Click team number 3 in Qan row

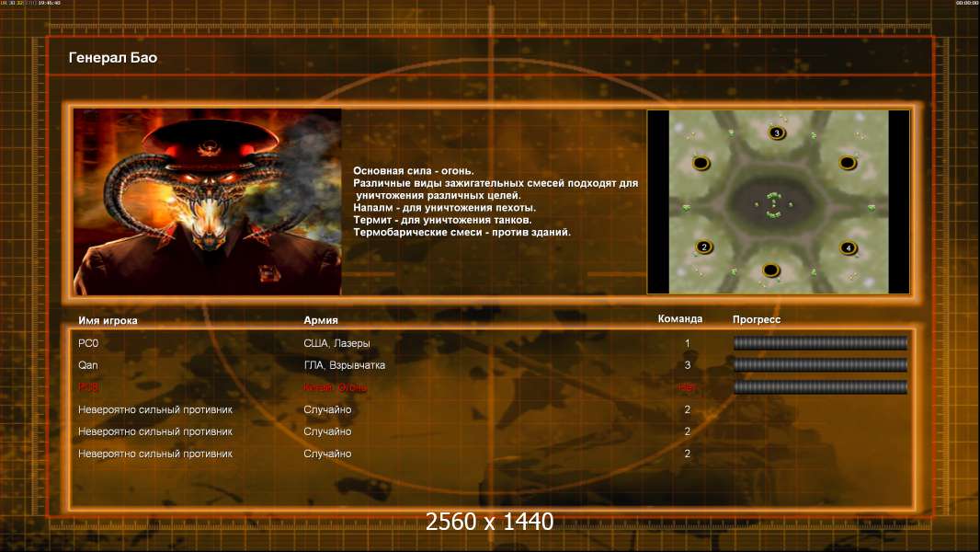click(688, 365)
